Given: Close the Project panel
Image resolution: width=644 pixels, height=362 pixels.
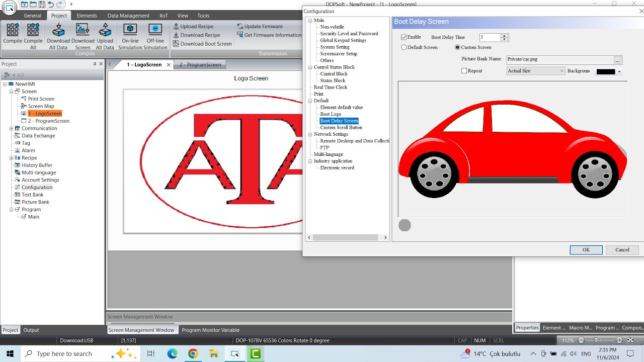Looking at the screenshot, I should 101,64.
